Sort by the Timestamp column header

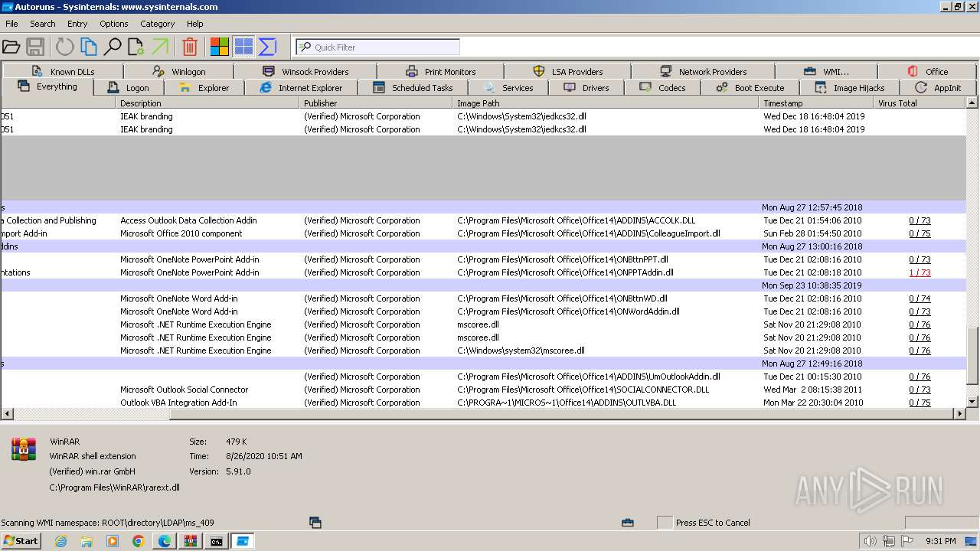coord(816,103)
